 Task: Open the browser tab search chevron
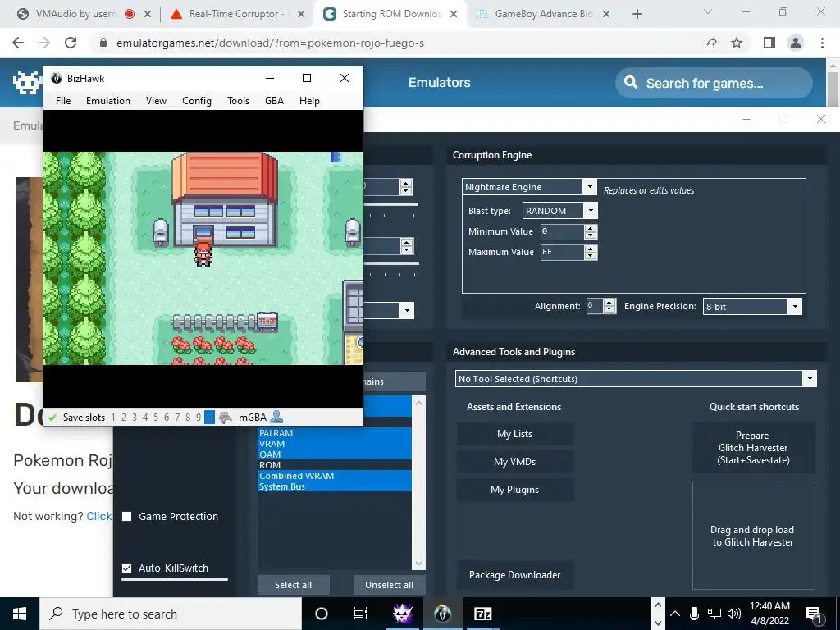[x=708, y=11]
